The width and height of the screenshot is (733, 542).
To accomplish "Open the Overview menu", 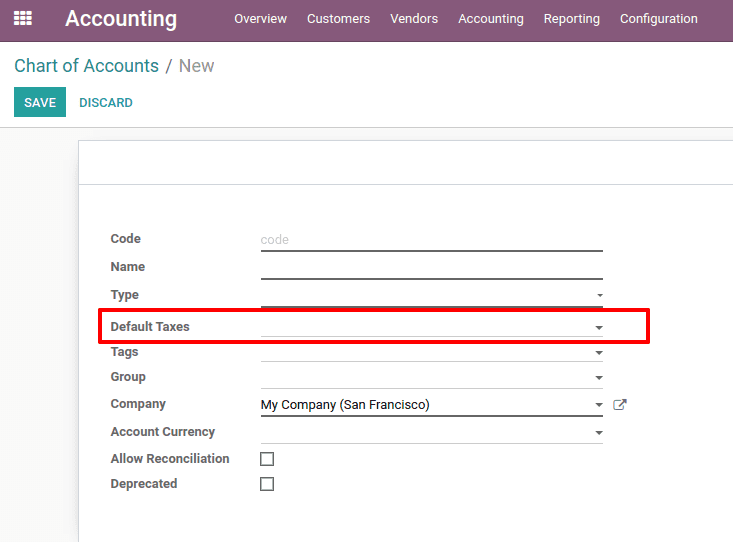I will click(x=260, y=19).
